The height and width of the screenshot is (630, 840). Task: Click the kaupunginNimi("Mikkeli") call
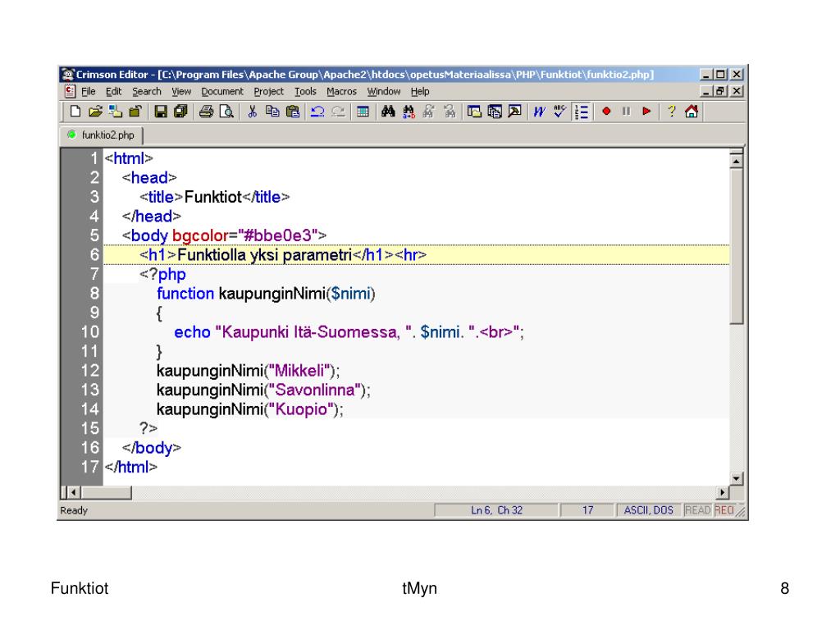[248, 371]
